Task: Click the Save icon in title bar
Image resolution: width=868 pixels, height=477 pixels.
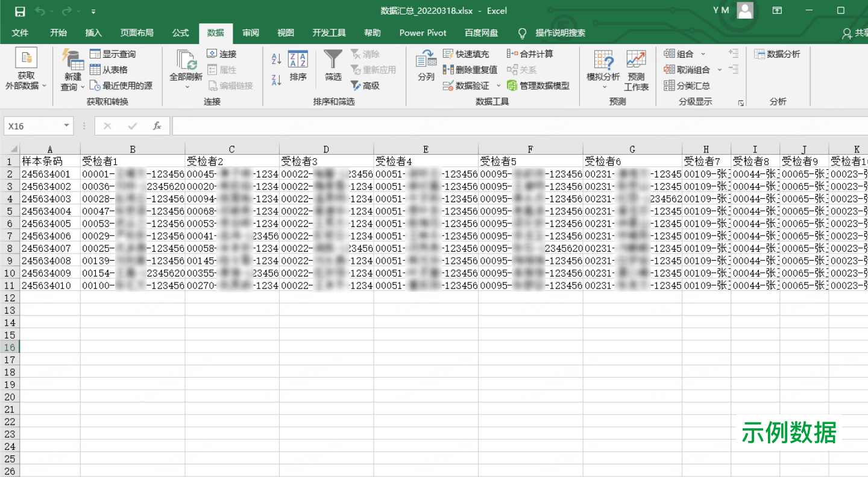Action: point(20,11)
